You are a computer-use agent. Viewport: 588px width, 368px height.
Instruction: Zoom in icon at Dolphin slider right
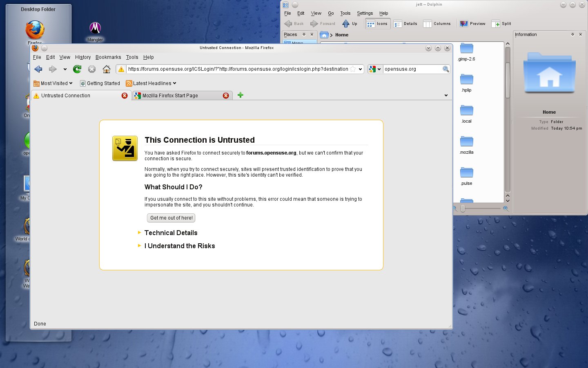[x=506, y=209]
